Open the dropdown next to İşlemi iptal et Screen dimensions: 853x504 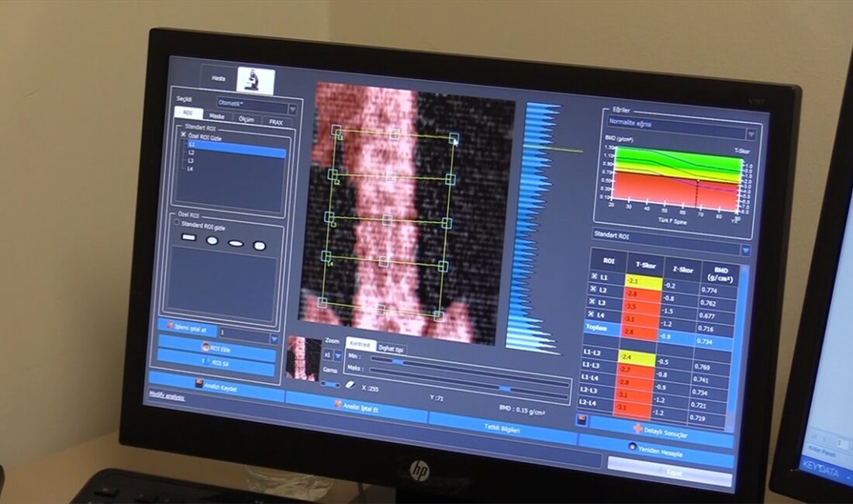coord(275,340)
